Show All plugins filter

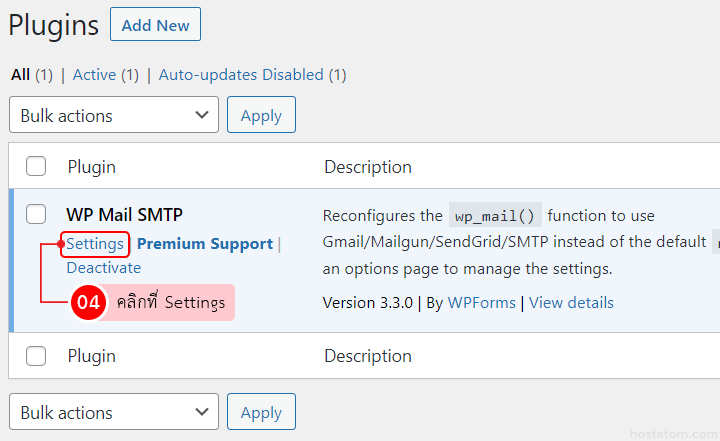point(20,75)
